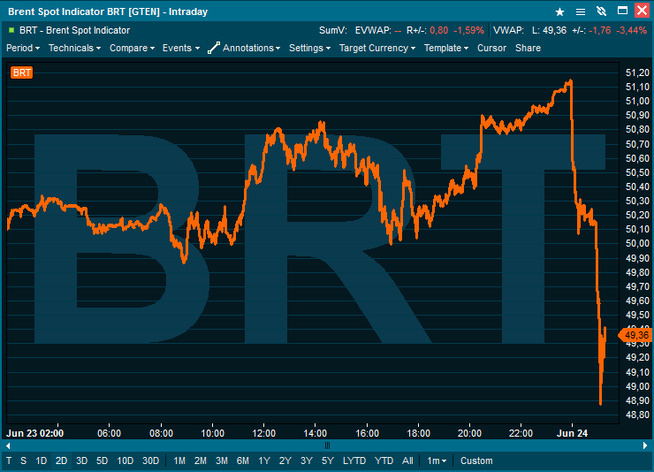The height and width of the screenshot is (472, 654).
Task: Open the 1m interval dropdown
Action: point(436,461)
